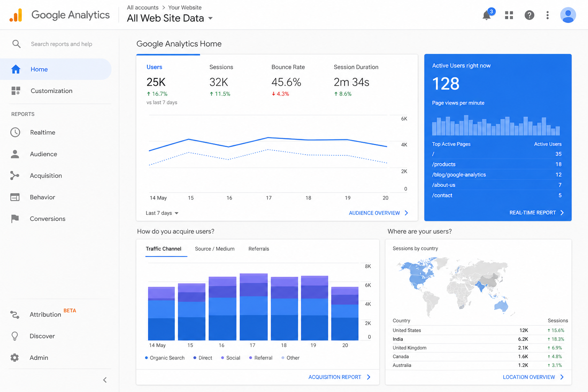Click the Audience person icon
The width and height of the screenshot is (588, 392).
15,154
